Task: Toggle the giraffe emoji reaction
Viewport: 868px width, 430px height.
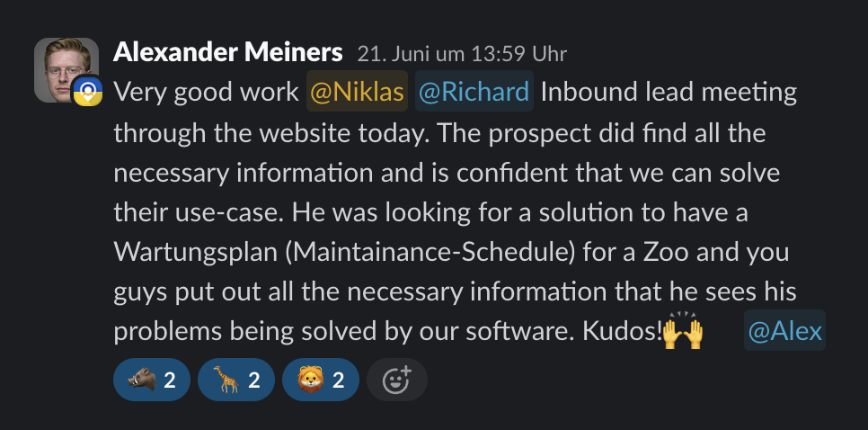Action: pos(235,381)
